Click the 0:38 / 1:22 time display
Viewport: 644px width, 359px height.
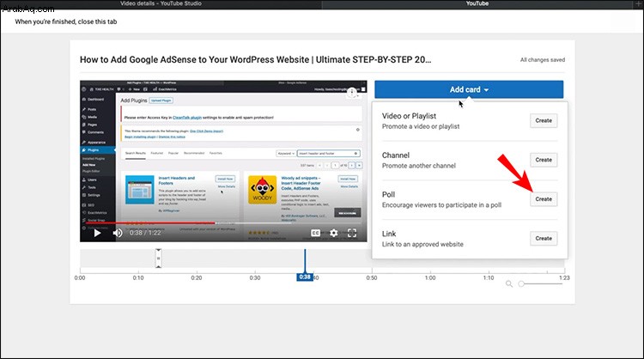point(145,233)
